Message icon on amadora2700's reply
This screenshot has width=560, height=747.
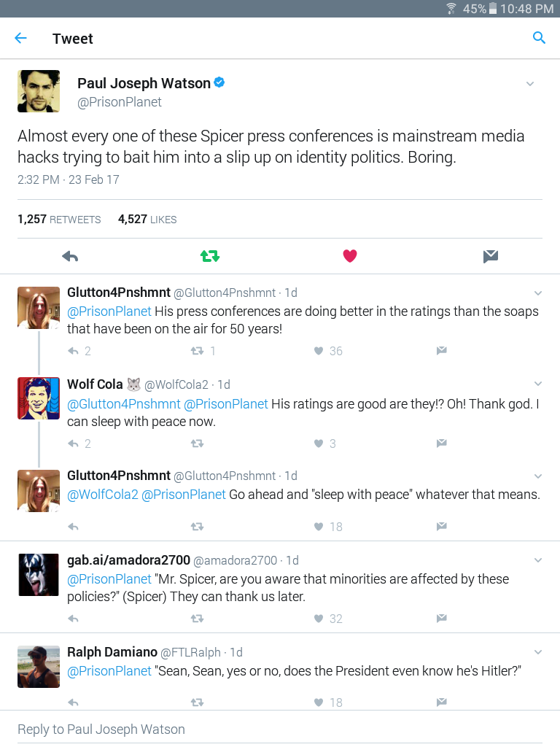[441, 619]
